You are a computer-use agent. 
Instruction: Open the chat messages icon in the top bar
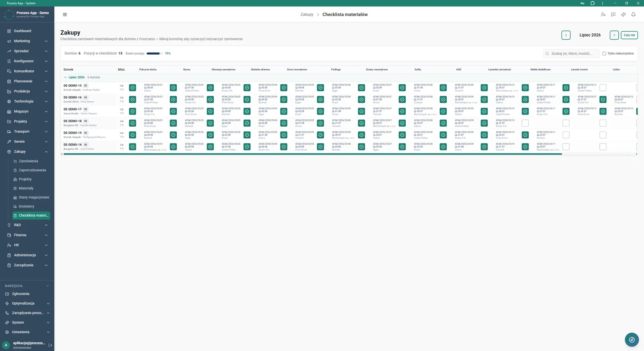[x=613, y=14]
